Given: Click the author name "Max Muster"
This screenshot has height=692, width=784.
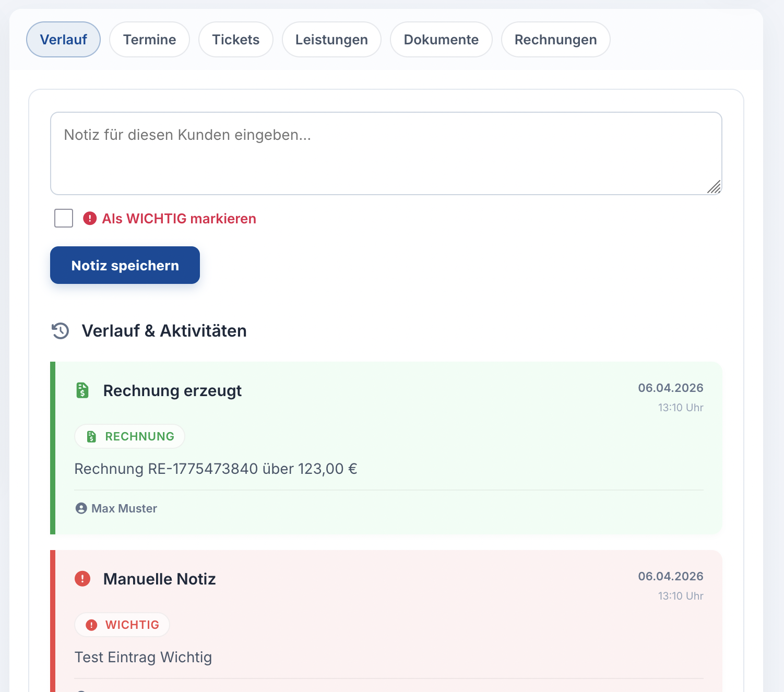Looking at the screenshot, I should point(124,508).
